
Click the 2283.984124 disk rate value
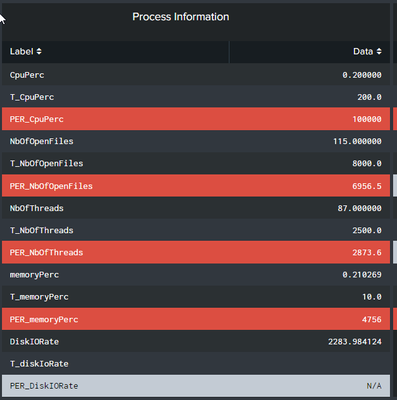pyautogui.click(x=355, y=342)
